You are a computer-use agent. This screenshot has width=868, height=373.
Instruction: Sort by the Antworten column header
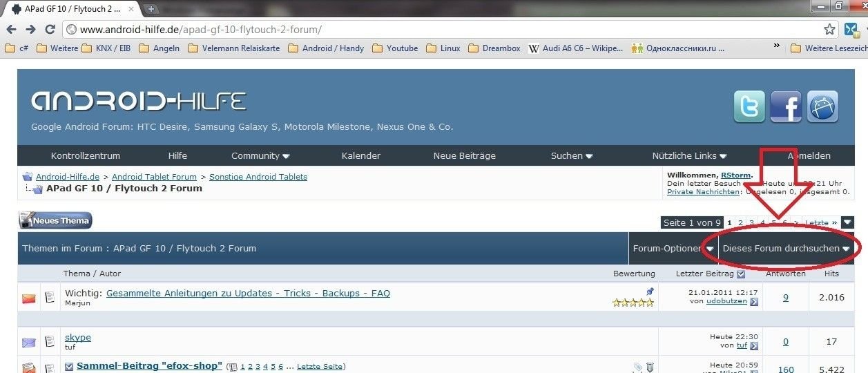click(x=786, y=274)
